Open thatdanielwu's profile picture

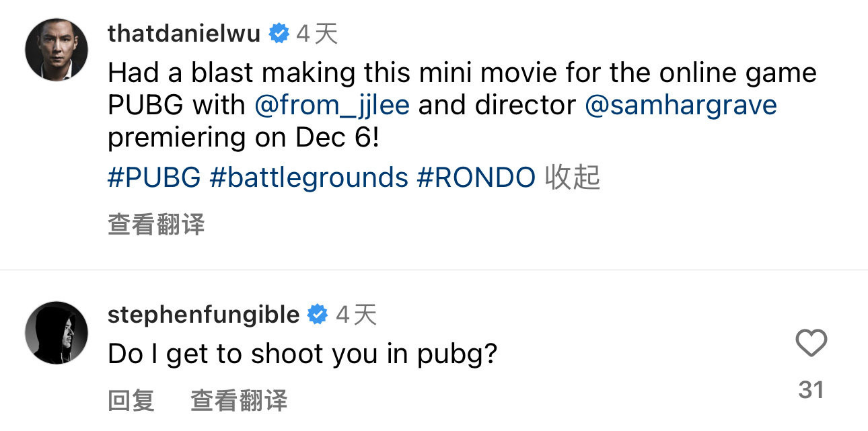click(57, 50)
